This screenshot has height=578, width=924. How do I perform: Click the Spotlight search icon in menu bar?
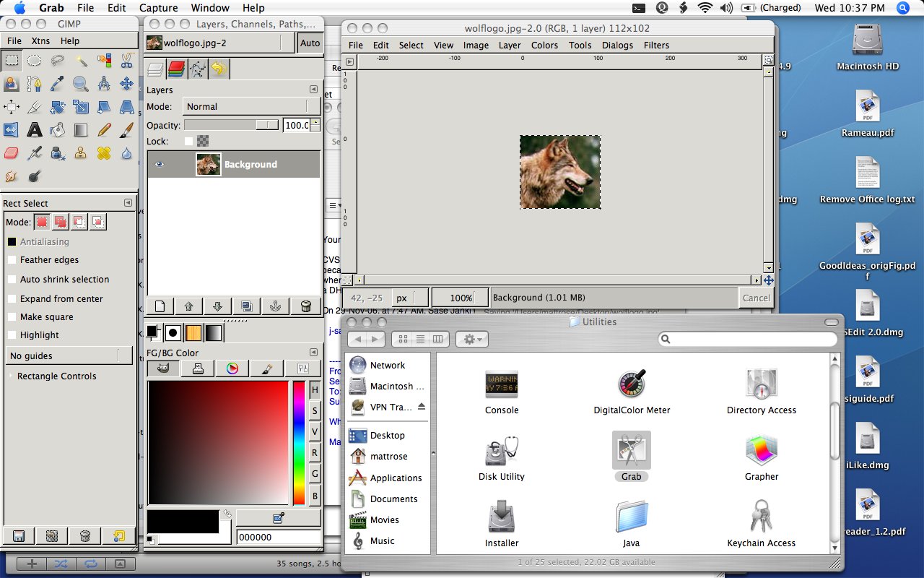click(902, 8)
